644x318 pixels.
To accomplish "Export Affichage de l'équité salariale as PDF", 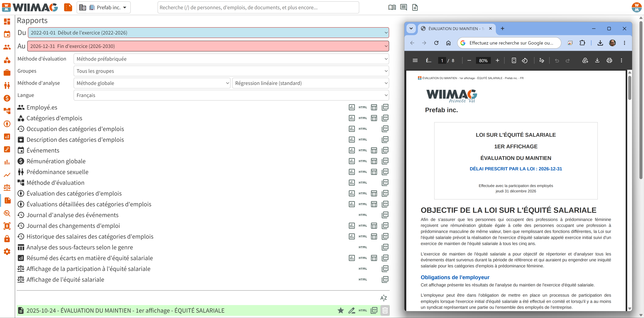I will coord(385,279).
